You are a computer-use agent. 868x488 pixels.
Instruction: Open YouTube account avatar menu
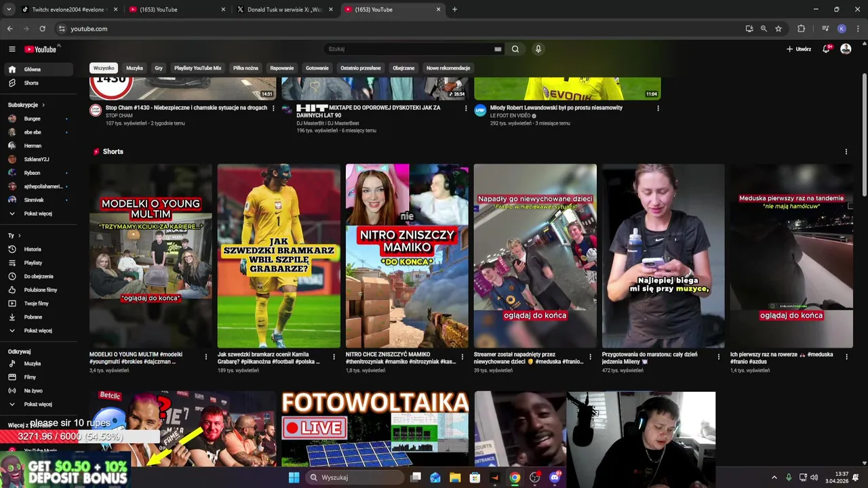pos(846,49)
